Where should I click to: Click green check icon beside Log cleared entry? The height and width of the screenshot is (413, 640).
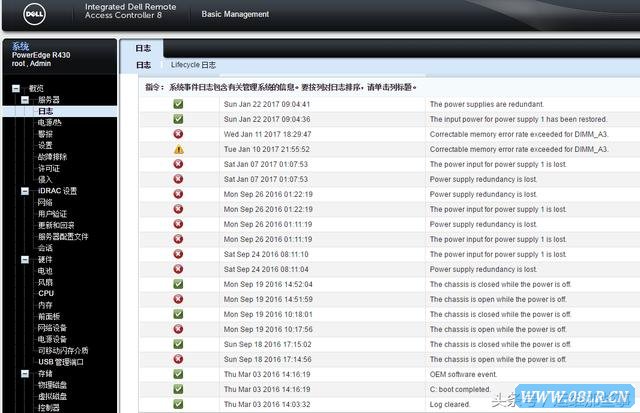pyautogui.click(x=178, y=404)
